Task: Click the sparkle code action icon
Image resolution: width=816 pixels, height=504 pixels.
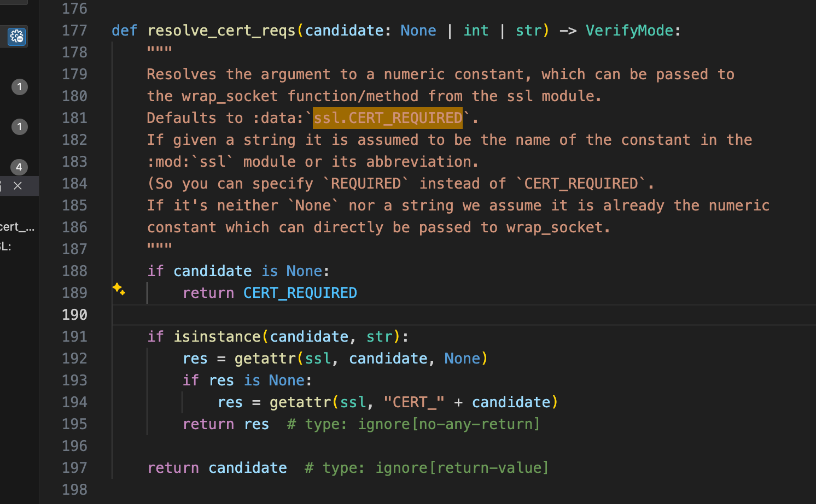Action: pyautogui.click(x=119, y=289)
